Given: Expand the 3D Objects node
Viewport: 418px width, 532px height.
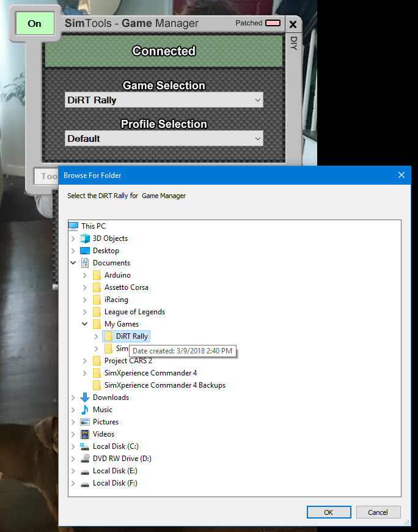Looking at the screenshot, I should (73, 238).
